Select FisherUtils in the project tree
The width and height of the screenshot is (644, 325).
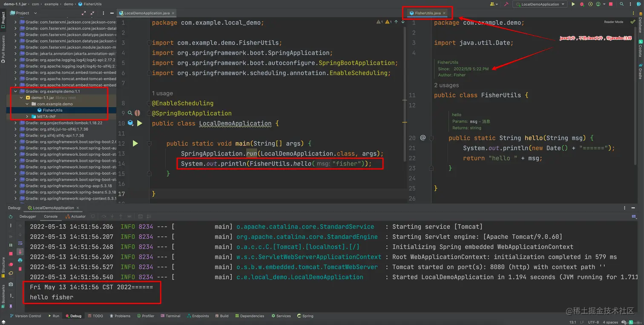(52, 110)
